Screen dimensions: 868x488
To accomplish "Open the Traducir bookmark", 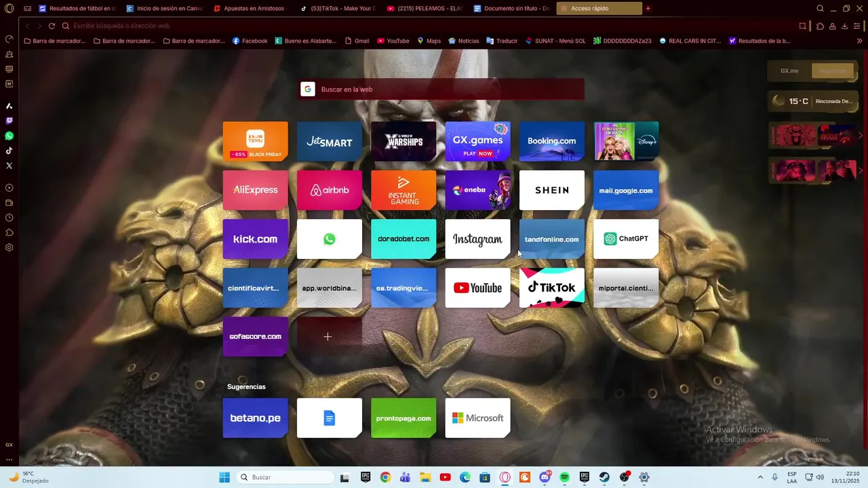I will coord(501,41).
